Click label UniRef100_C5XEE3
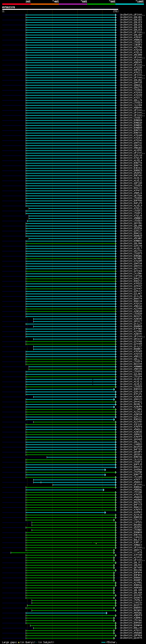146x644 pixels. [x=131, y=42]
